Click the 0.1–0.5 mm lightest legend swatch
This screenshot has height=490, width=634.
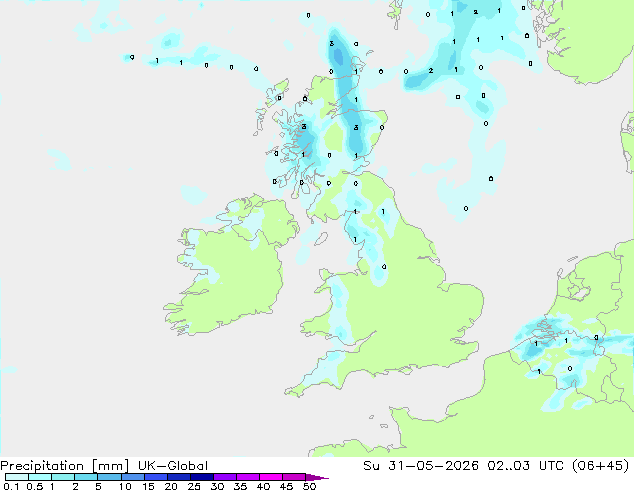point(17,477)
